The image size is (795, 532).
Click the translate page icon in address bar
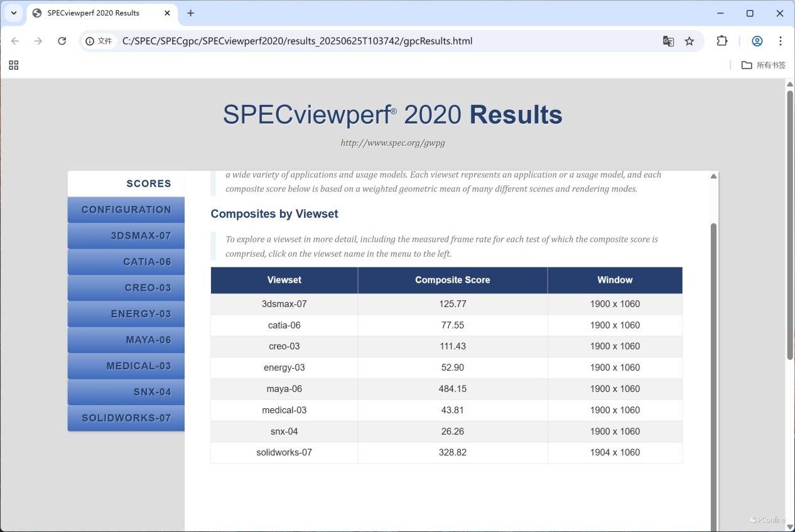pyautogui.click(x=668, y=41)
